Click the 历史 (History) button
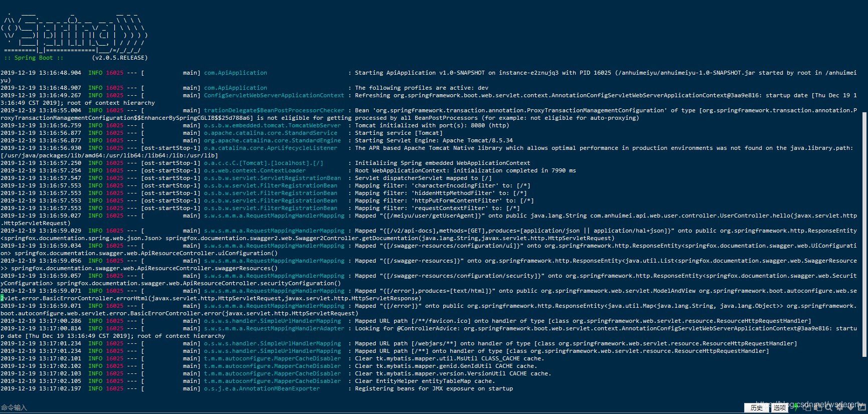Viewport: 868px width, 414px height. pos(757,407)
